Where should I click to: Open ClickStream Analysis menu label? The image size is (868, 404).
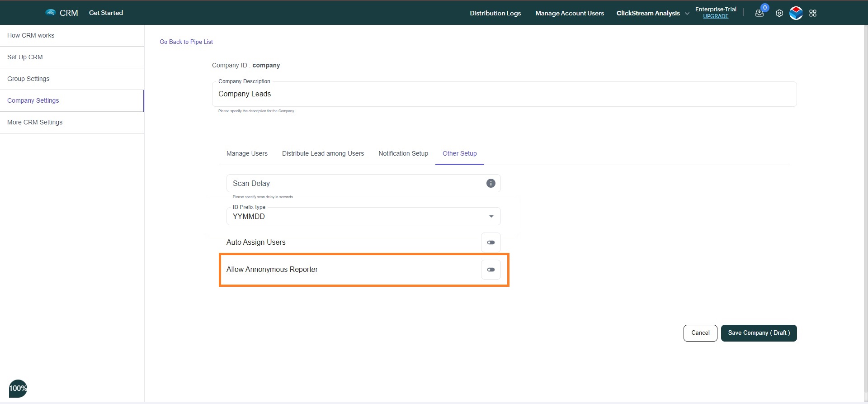pyautogui.click(x=648, y=13)
